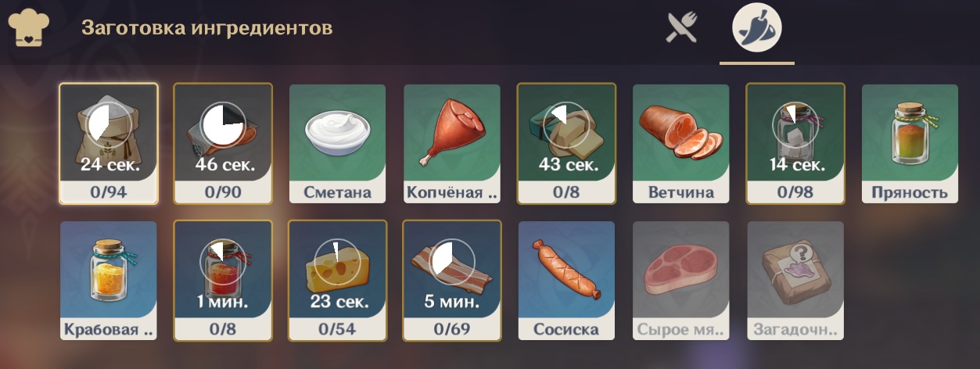Select the Крабовая crab roe jar

click(x=109, y=281)
